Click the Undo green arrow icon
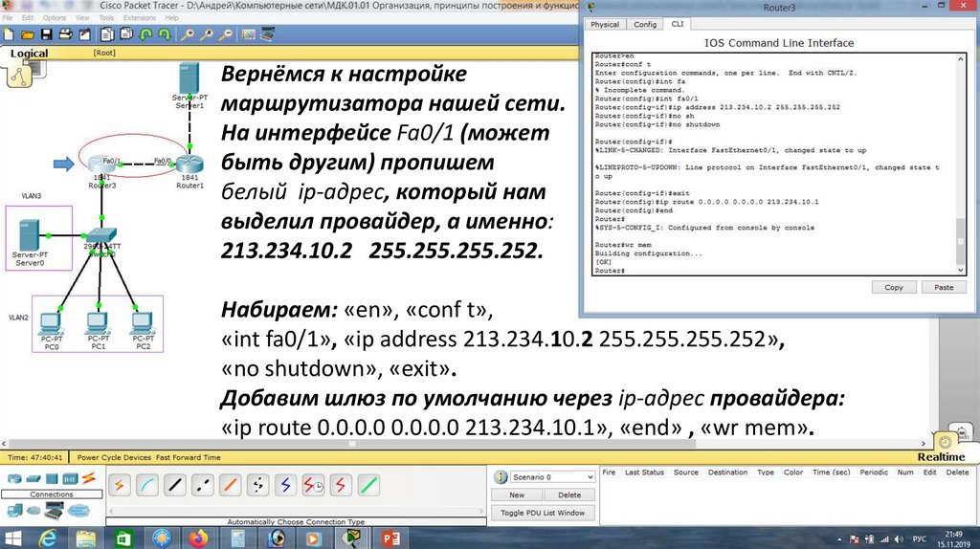The height and width of the screenshot is (549, 980). 145,35
